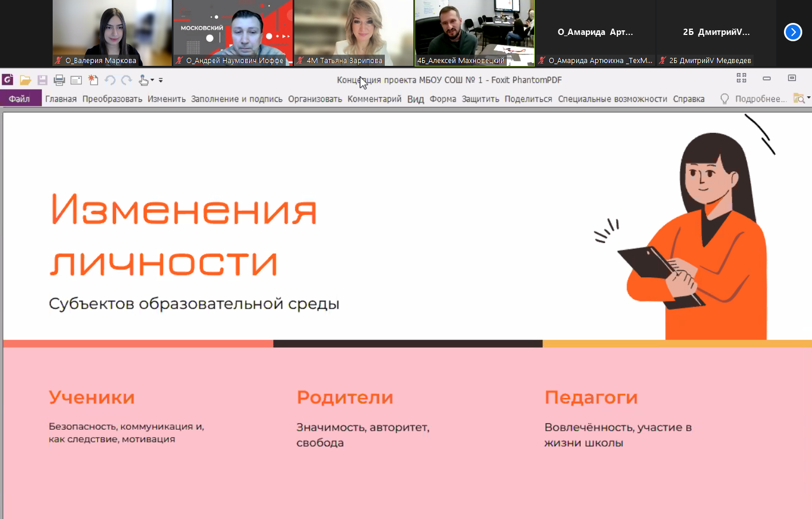Open the search dropdown near the magnifier icon

click(x=809, y=98)
